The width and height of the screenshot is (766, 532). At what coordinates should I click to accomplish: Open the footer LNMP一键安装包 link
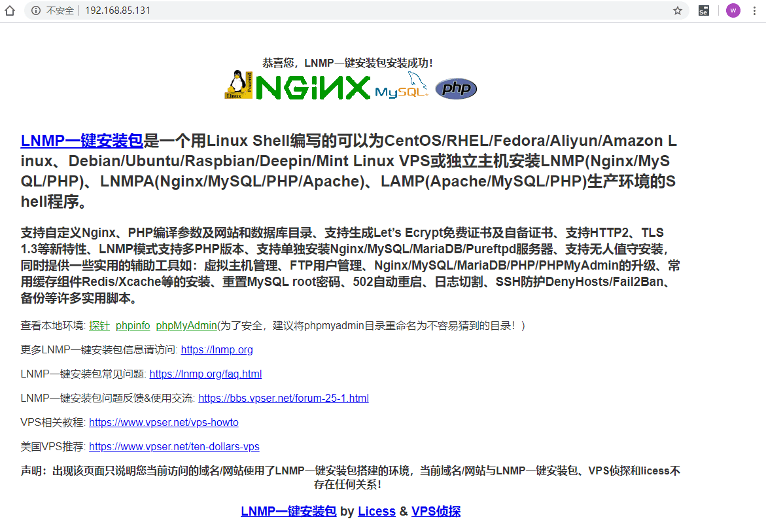tap(288, 511)
